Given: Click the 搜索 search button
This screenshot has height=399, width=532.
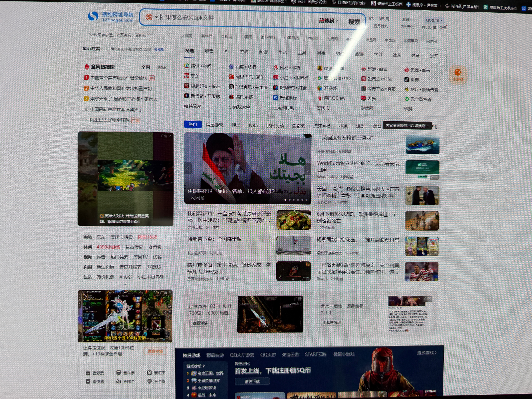Looking at the screenshot, I should (354, 22).
